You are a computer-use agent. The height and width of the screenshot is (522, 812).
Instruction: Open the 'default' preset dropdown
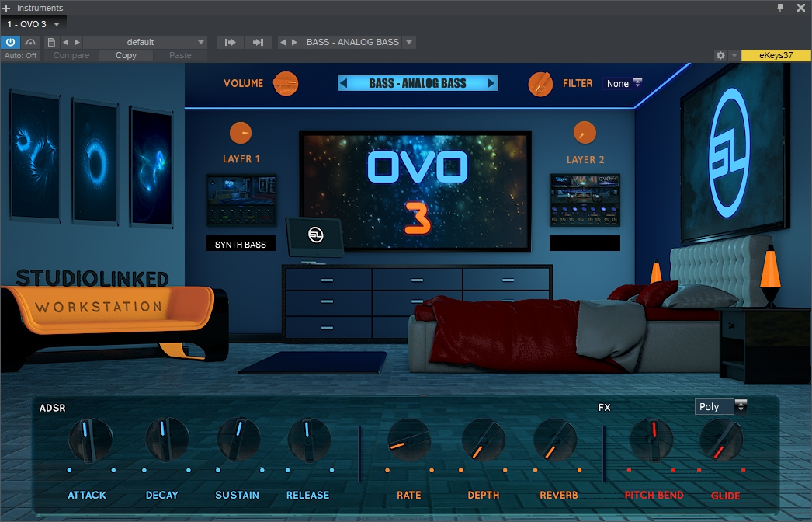(x=145, y=42)
